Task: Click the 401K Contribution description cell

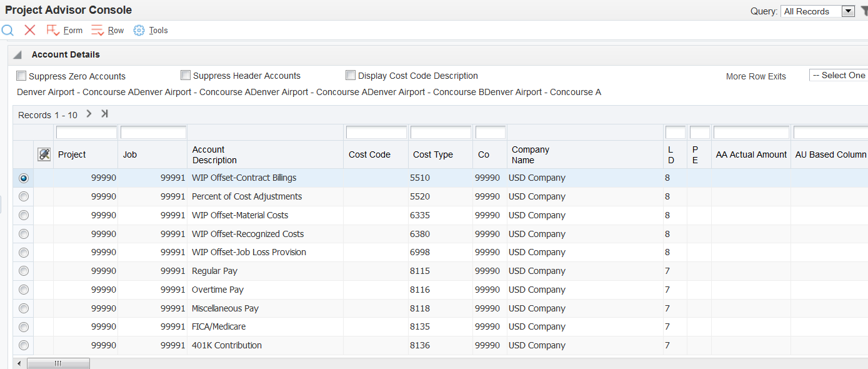Action: pyautogui.click(x=265, y=345)
